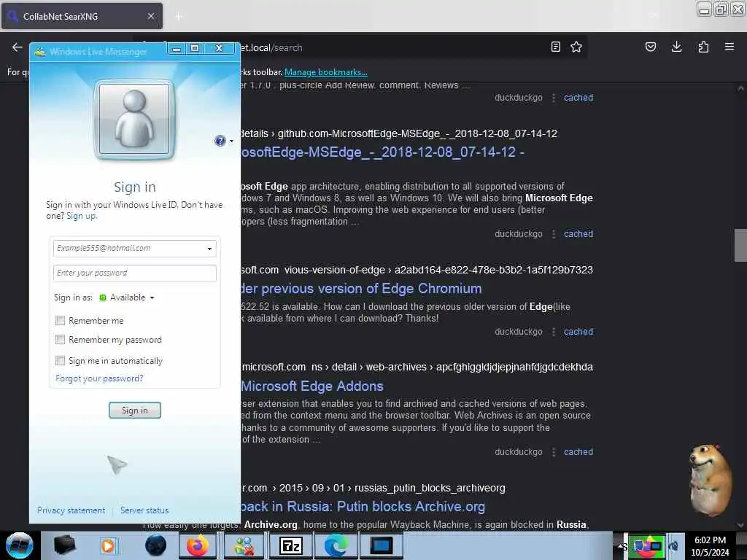Image resolution: width=747 pixels, height=560 pixels.
Task: Open the Server status link
Action: tap(144, 510)
